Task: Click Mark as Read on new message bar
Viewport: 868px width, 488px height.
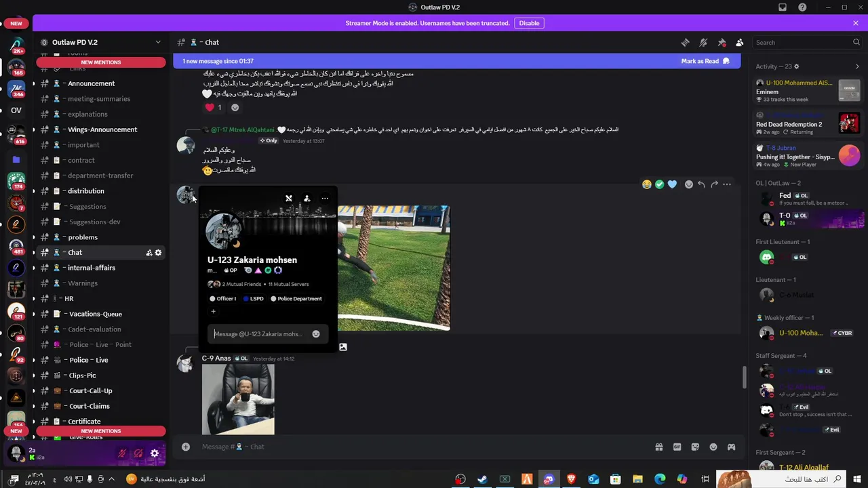Action: [x=705, y=61]
